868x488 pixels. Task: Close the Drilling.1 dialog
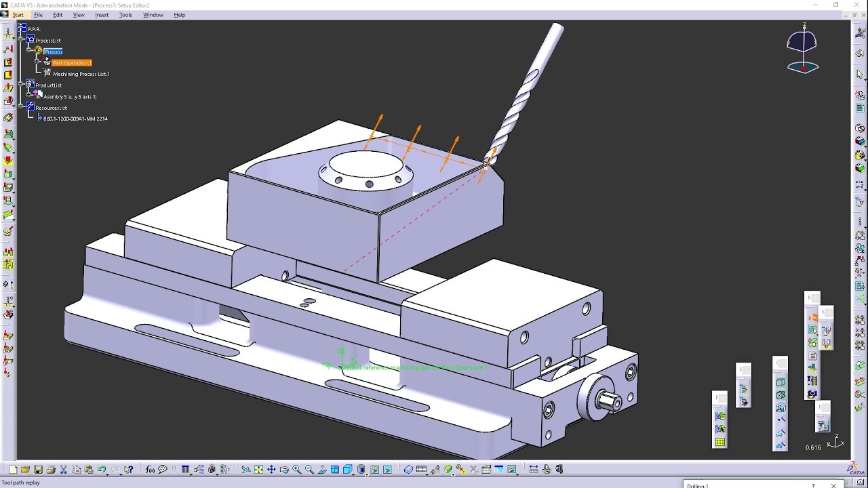point(833,485)
